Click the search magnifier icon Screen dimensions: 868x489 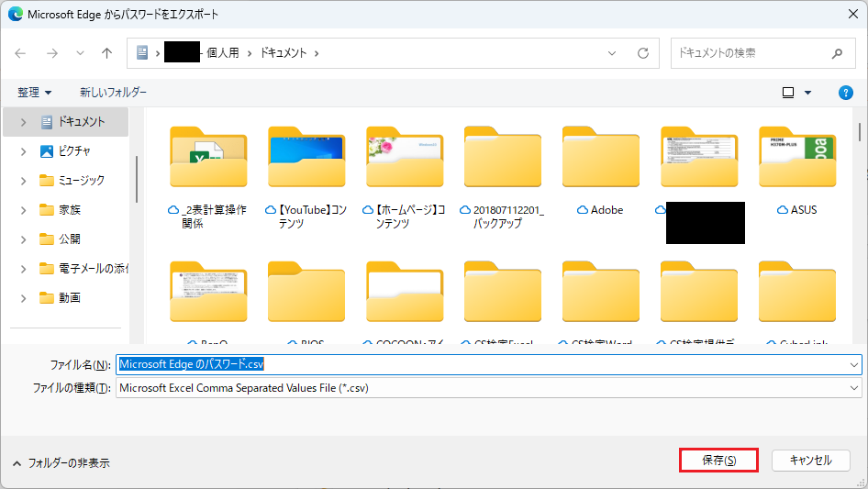coord(837,53)
